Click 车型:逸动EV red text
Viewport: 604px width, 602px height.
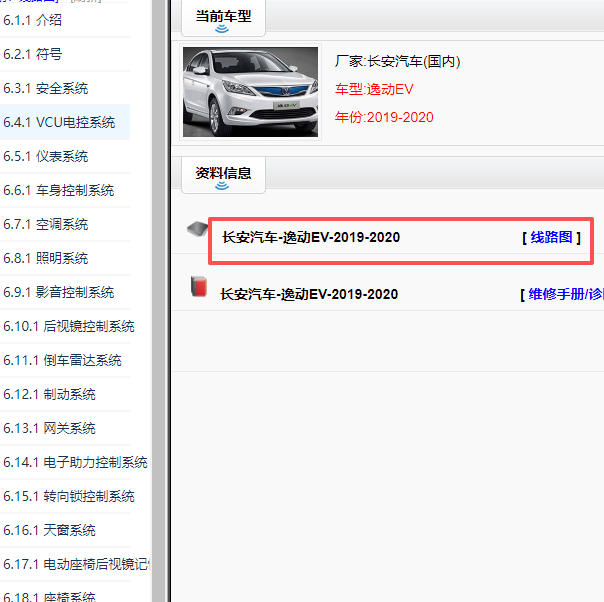(374, 89)
